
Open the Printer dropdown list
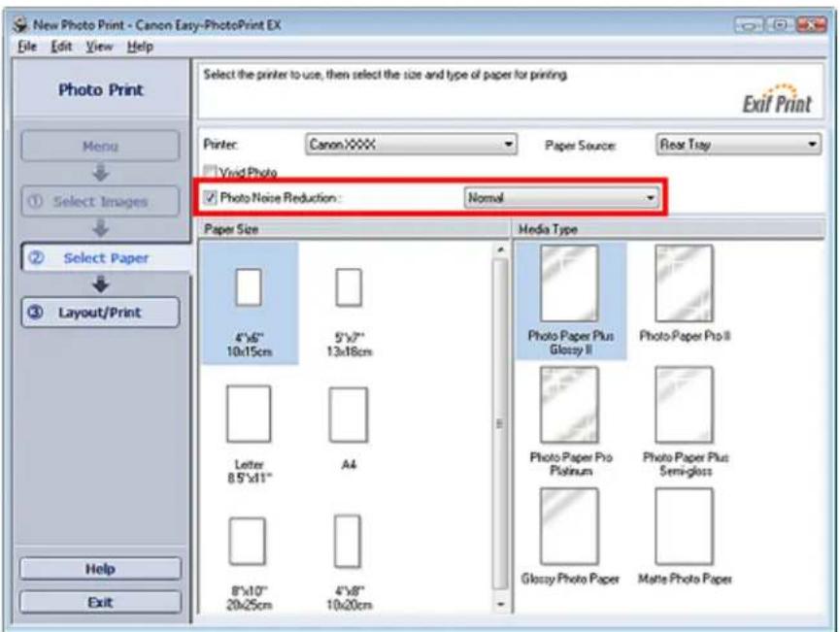[411, 144]
